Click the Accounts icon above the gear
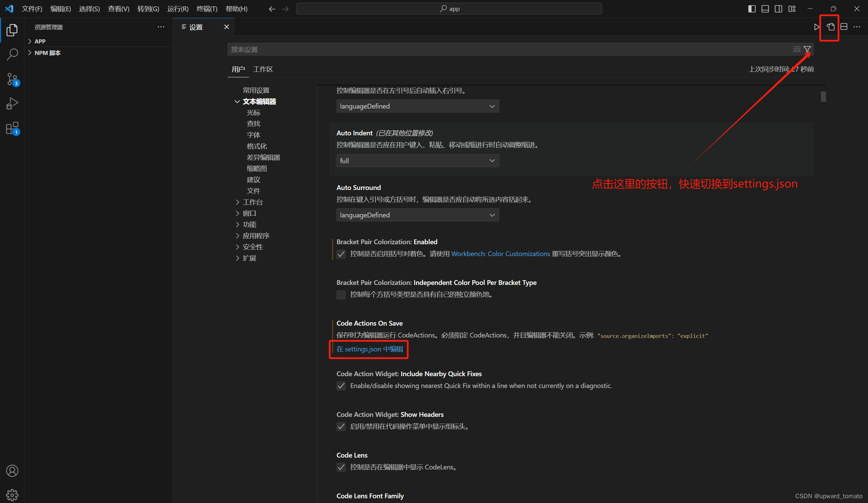The width and height of the screenshot is (868, 503). (12, 471)
